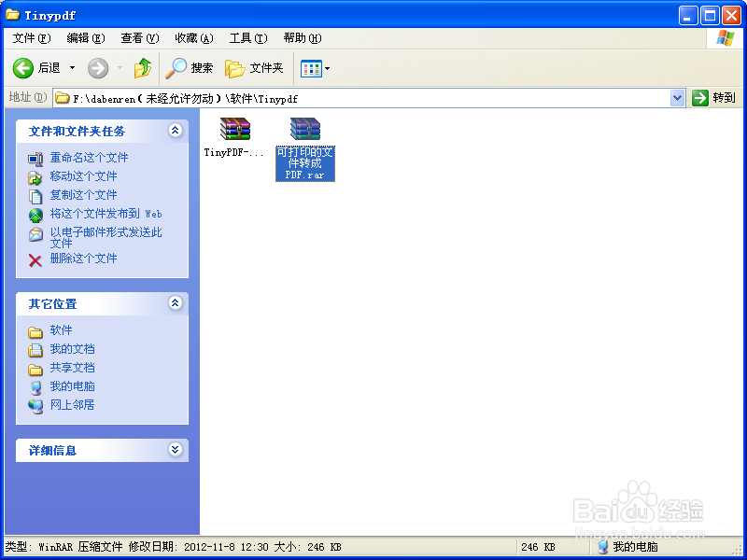This screenshot has height=560, width=747.
Task: Collapse the 其它位置 panel
Action: (175, 302)
